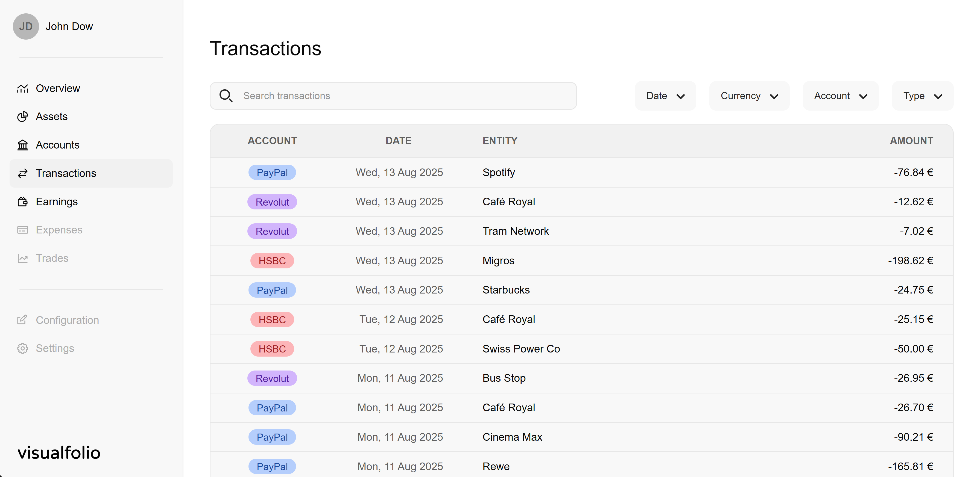Click the visualfolio logo
The image size is (980, 477).
59,452
